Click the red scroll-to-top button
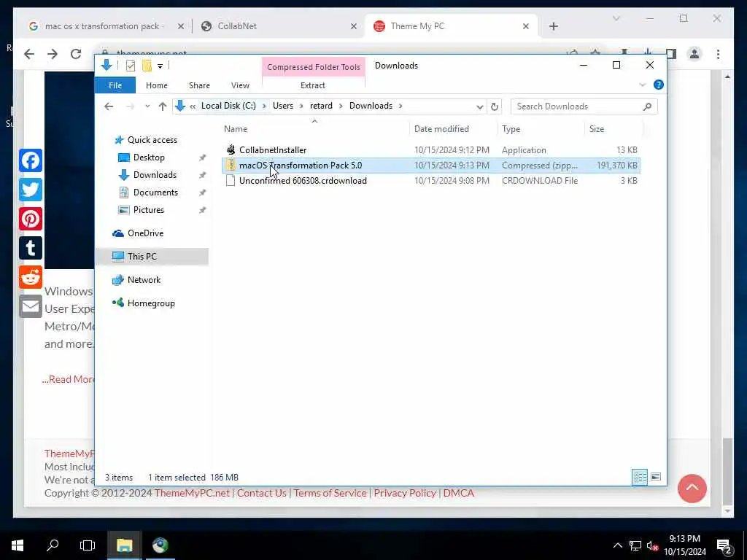 692,488
